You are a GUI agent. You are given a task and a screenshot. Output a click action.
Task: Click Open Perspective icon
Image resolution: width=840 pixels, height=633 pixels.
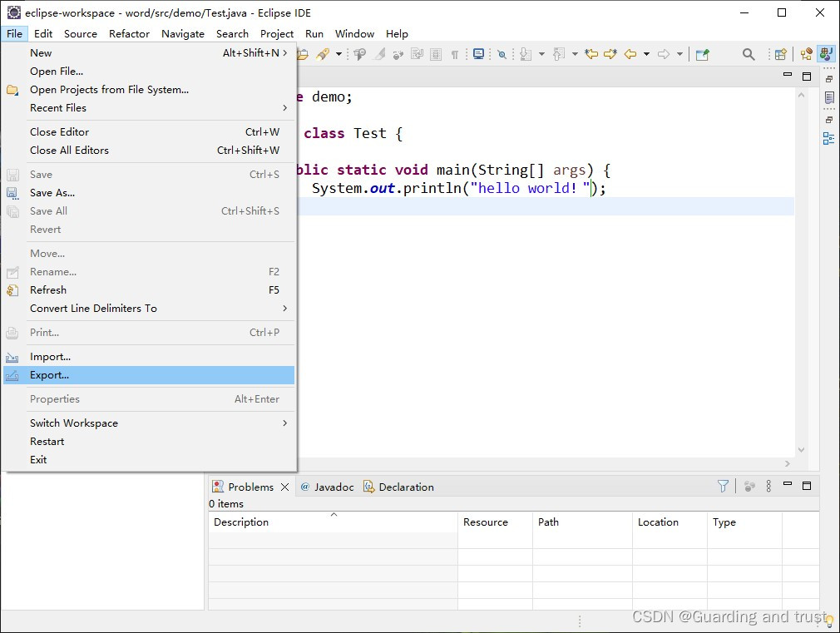coord(781,54)
